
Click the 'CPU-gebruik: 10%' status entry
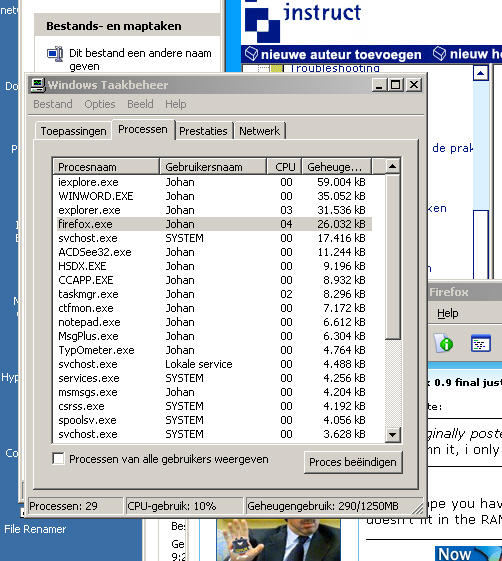184,506
